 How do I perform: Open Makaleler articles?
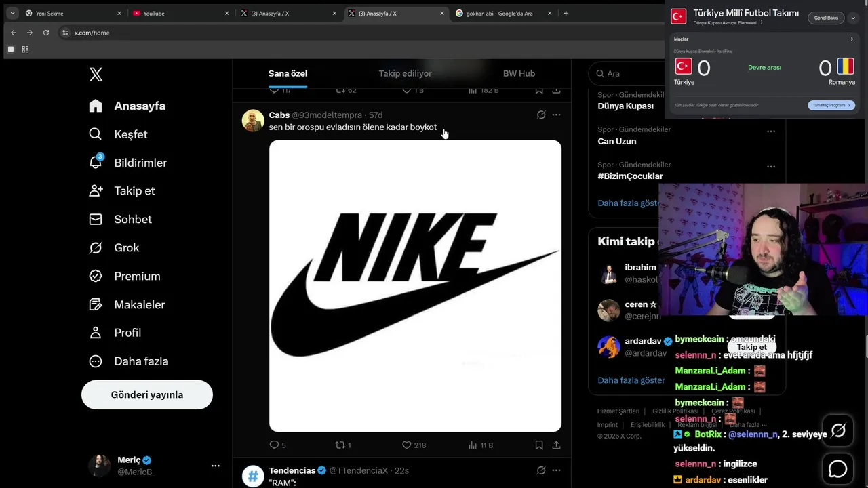pyautogui.click(x=127, y=305)
